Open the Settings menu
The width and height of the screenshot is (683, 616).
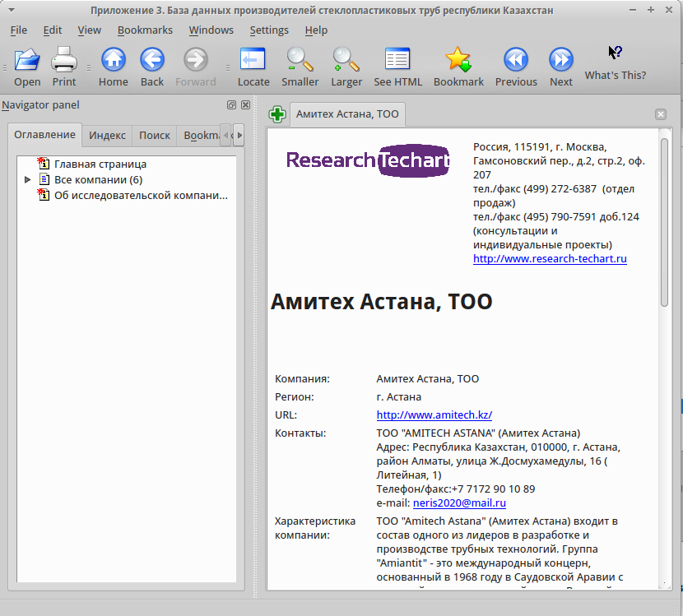269,30
